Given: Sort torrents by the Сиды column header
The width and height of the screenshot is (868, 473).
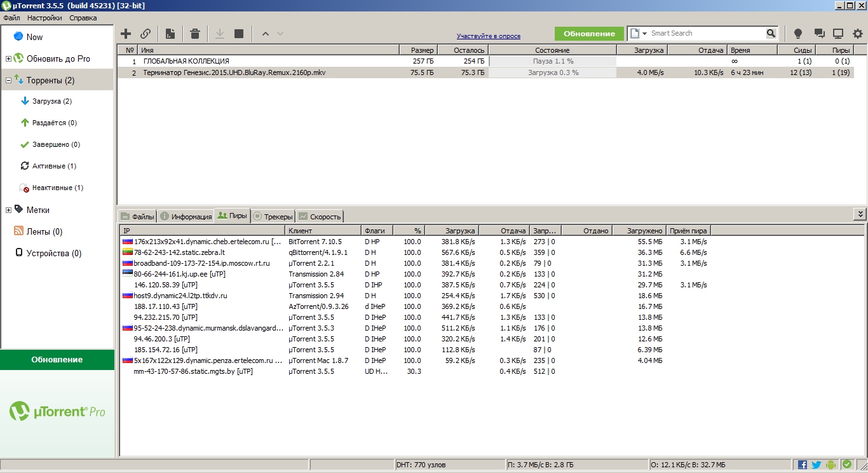Looking at the screenshot, I should (796, 50).
